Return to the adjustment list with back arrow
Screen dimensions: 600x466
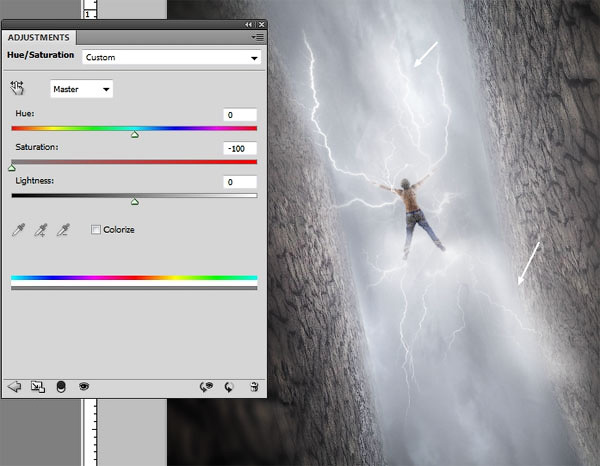tap(14, 385)
